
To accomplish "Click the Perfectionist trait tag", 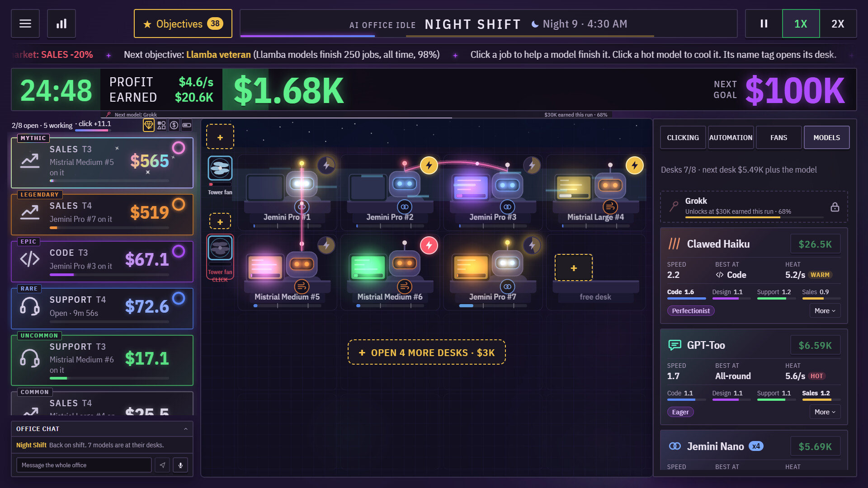I will pyautogui.click(x=690, y=311).
